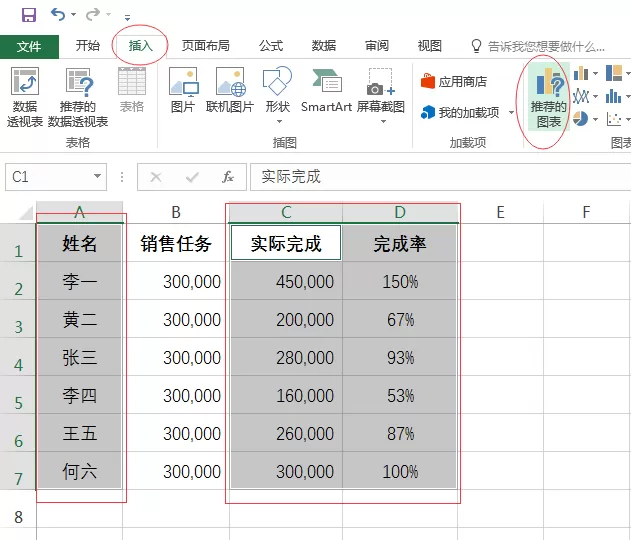Insert a 图片 picture
The image size is (631, 540).
(183, 90)
